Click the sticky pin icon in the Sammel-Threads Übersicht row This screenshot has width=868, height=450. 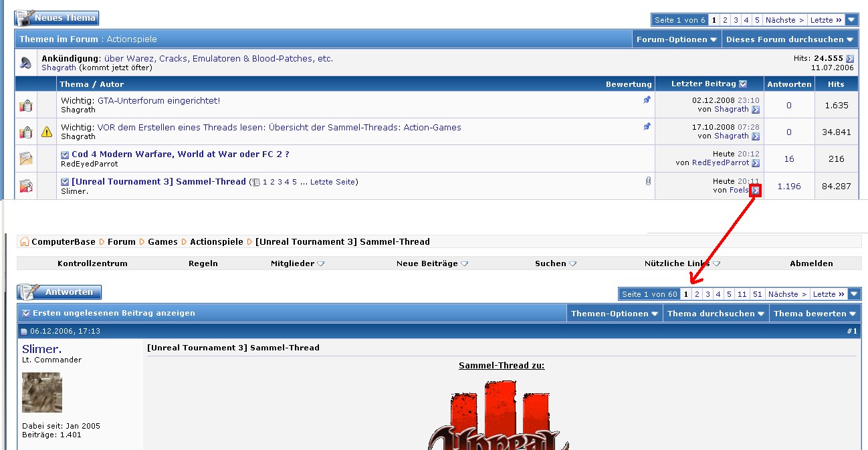pyautogui.click(x=647, y=126)
